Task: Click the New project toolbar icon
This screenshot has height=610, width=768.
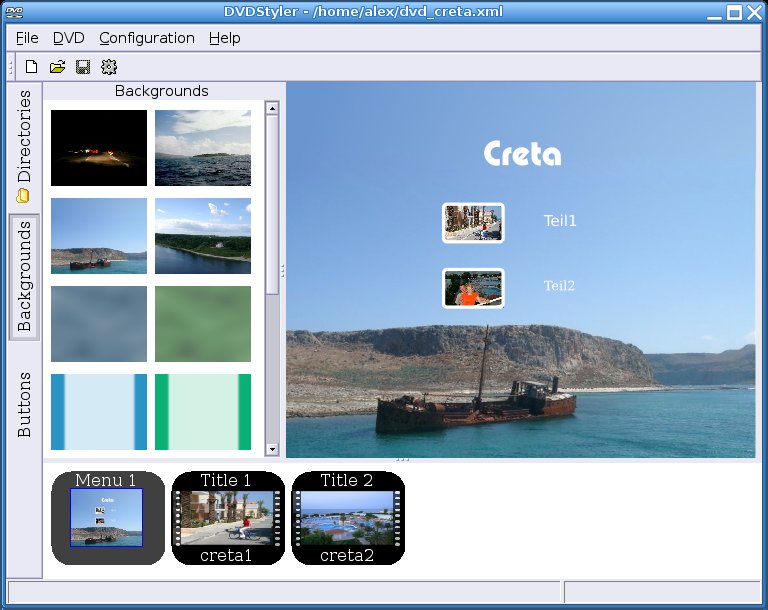Action: [32, 67]
